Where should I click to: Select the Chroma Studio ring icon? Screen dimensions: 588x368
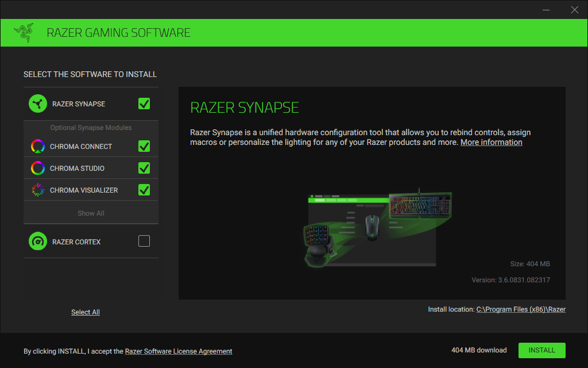[x=38, y=168]
